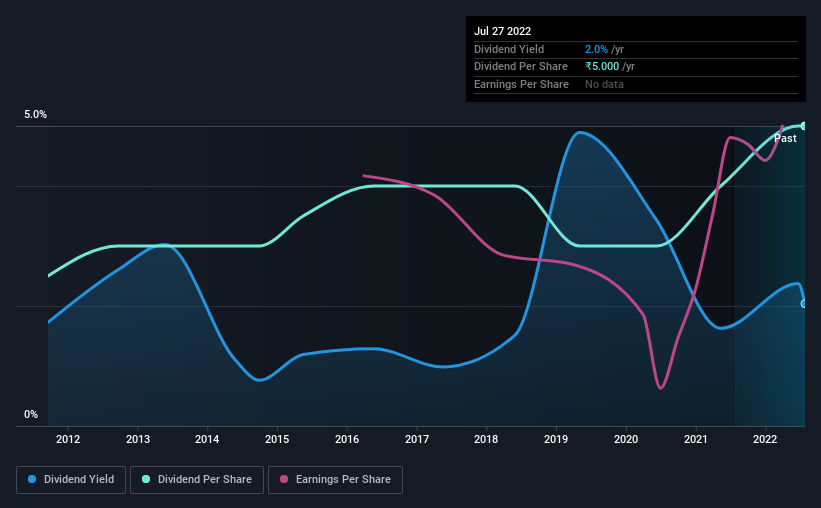Click the teal endpoint marker at 5.0% line

pyautogui.click(x=804, y=126)
